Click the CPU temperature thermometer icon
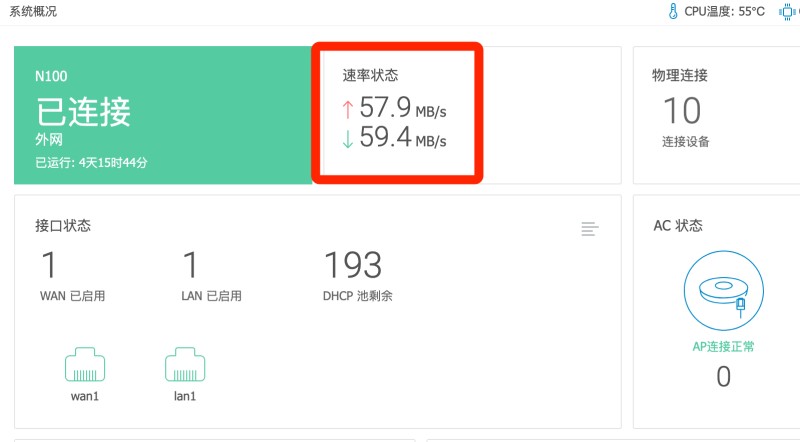Viewport: 800px width, 442px height. [x=673, y=11]
